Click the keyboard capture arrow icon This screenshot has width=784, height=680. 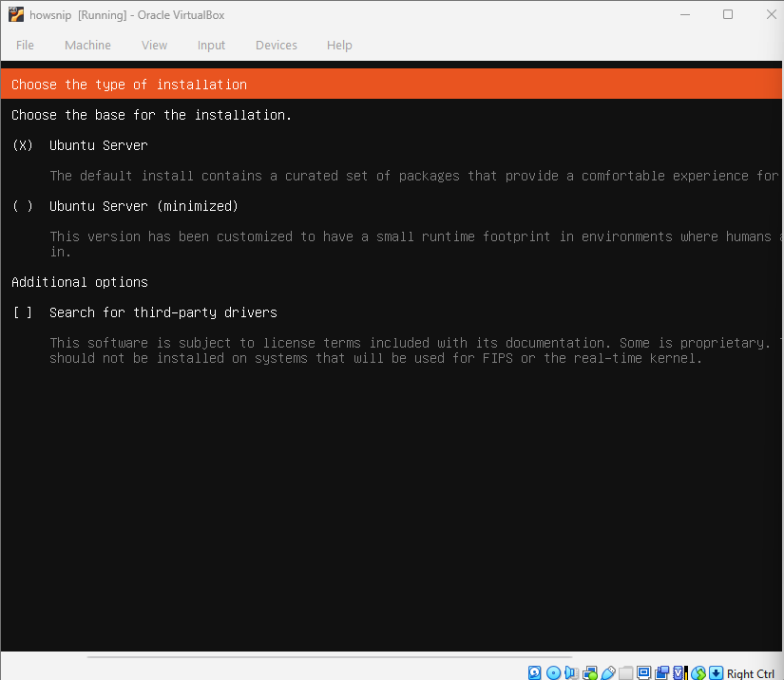click(x=716, y=673)
